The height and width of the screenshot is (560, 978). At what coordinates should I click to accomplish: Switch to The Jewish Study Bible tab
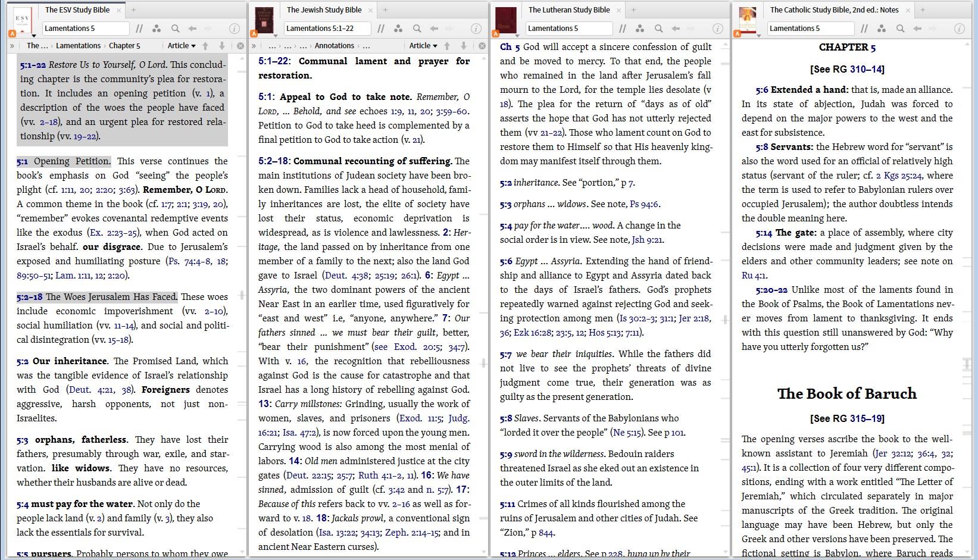(x=324, y=10)
